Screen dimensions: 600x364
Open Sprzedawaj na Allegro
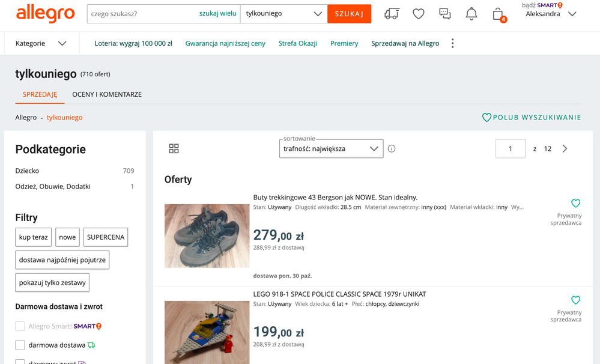pos(405,43)
